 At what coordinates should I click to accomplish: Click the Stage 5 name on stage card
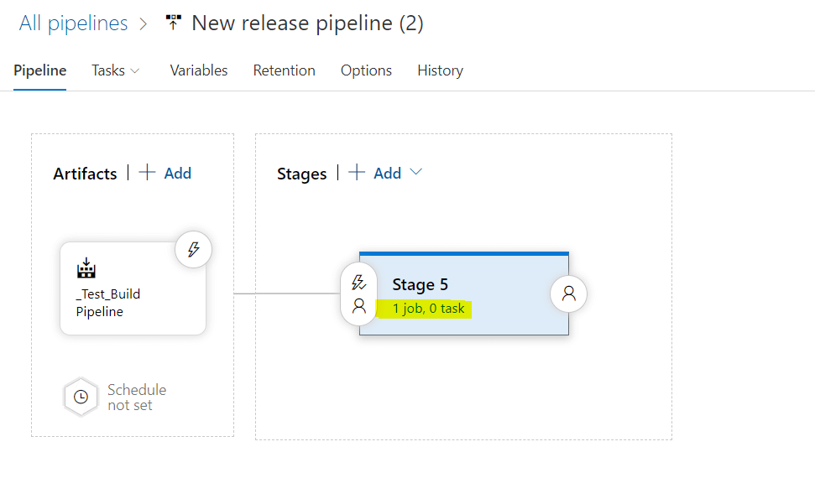pyautogui.click(x=420, y=284)
